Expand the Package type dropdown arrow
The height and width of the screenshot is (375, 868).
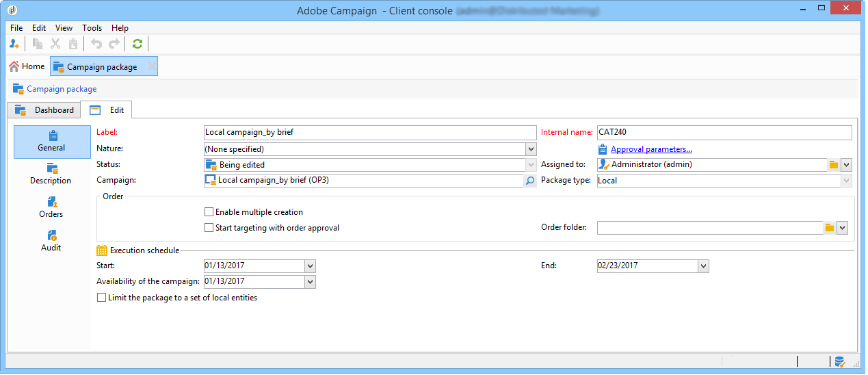pyautogui.click(x=847, y=181)
